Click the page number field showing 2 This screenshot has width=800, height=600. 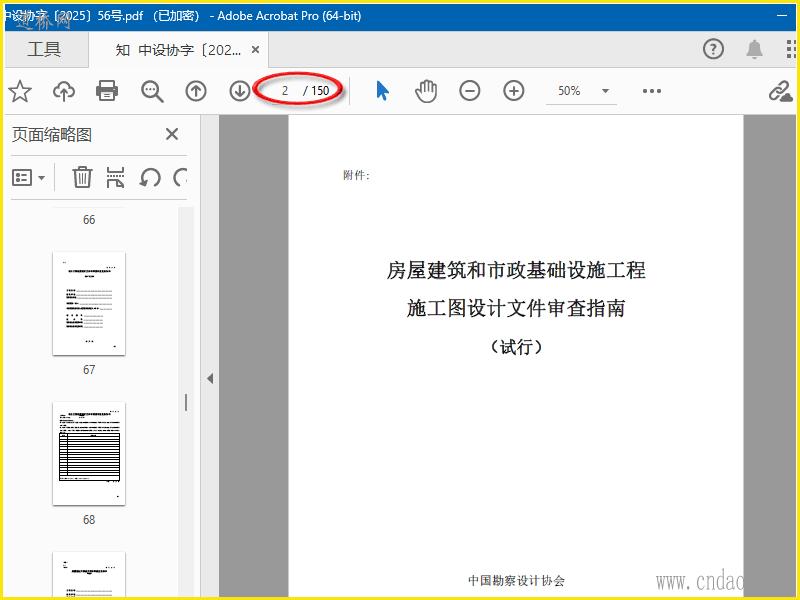pyautogui.click(x=285, y=91)
